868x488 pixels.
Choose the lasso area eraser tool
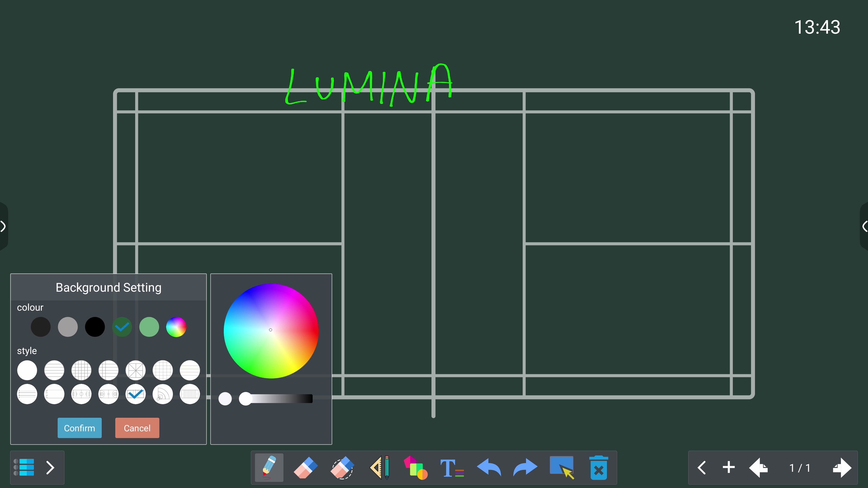point(342,467)
